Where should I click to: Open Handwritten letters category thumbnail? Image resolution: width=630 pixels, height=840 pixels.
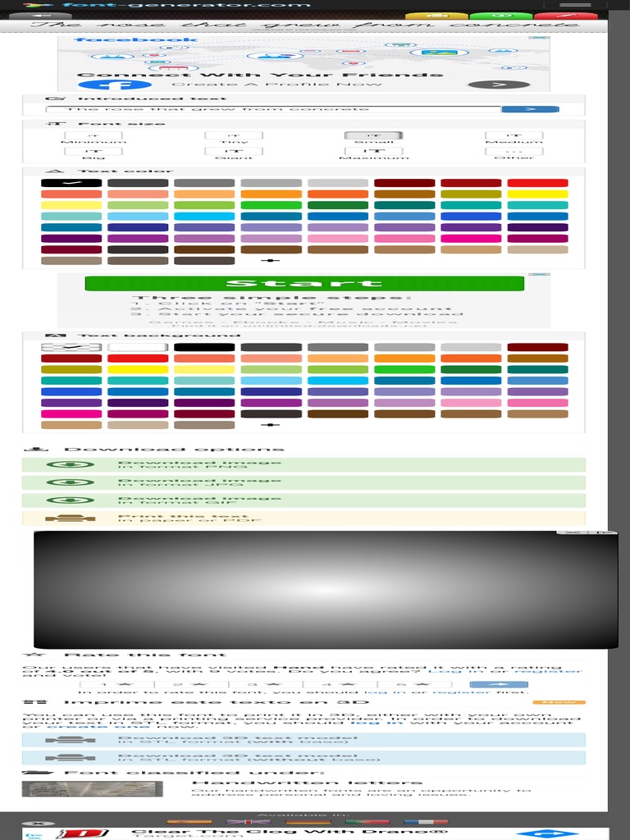coord(92,789)
